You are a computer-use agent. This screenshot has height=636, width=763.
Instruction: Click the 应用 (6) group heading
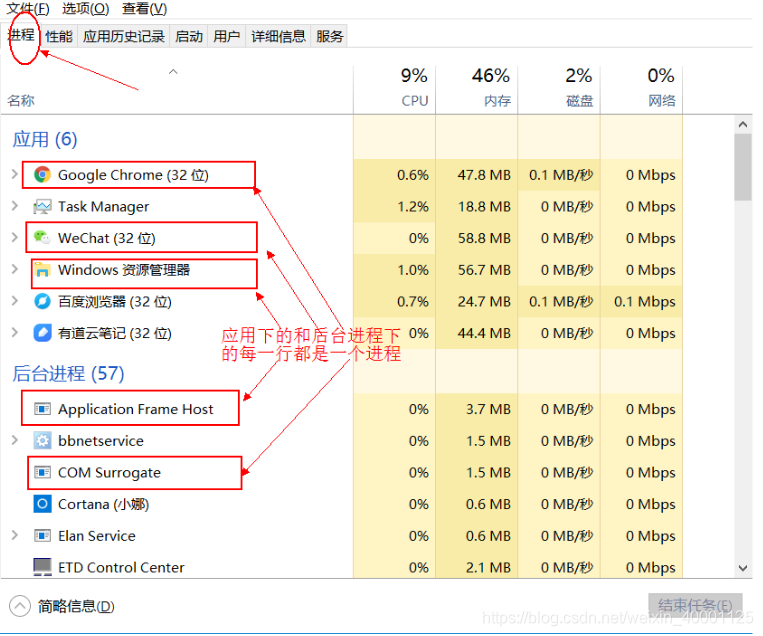(x=45, y=139)
